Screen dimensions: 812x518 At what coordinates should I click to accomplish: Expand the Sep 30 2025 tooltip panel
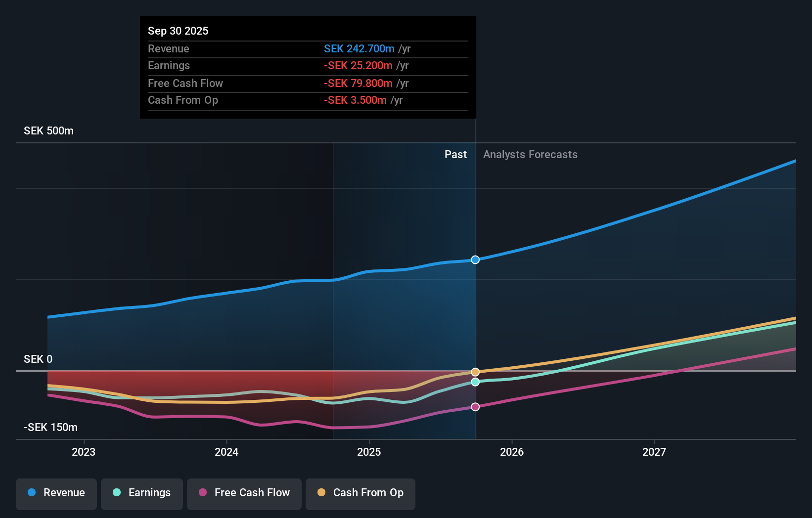(179, 31)
